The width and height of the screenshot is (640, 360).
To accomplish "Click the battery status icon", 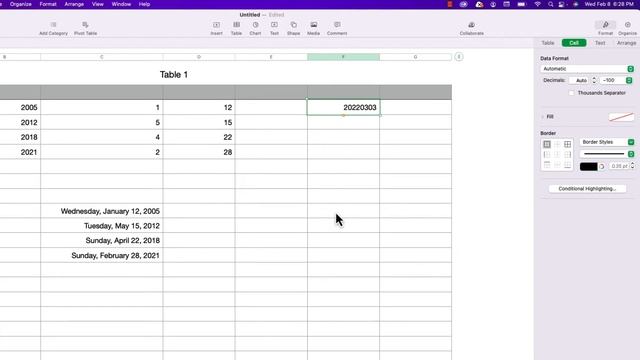I will click(521, 4).
